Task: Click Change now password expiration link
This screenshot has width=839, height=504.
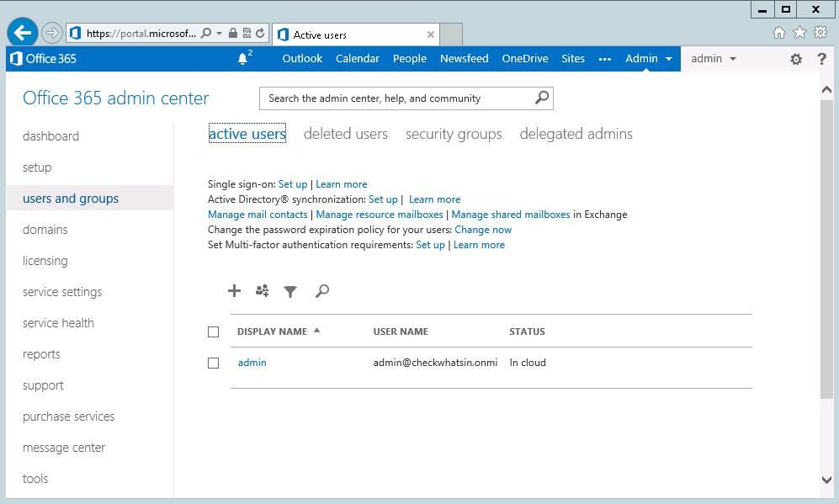Action: (x=483, y=230)
